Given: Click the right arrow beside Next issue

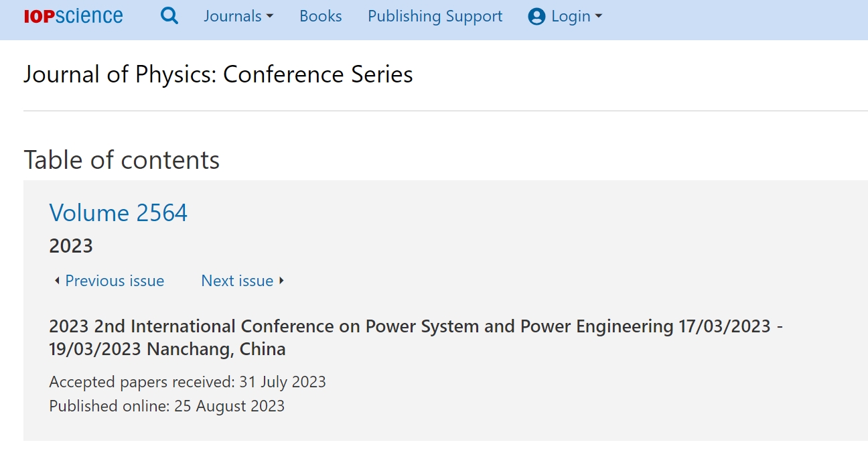Looking at the screenshot, I should (281, 281).
